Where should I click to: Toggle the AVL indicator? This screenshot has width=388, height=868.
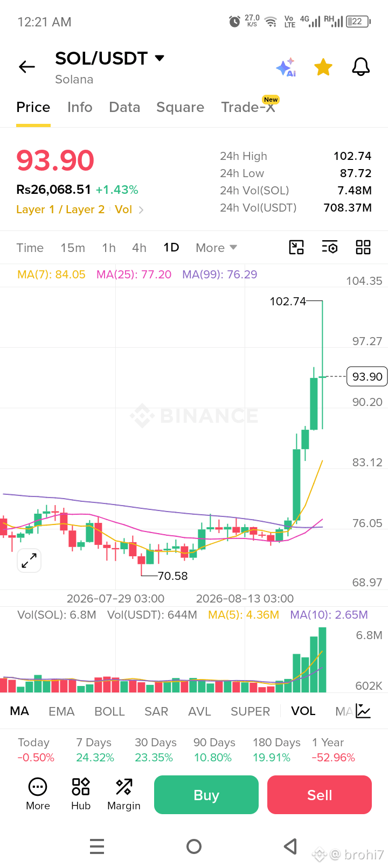199,711
